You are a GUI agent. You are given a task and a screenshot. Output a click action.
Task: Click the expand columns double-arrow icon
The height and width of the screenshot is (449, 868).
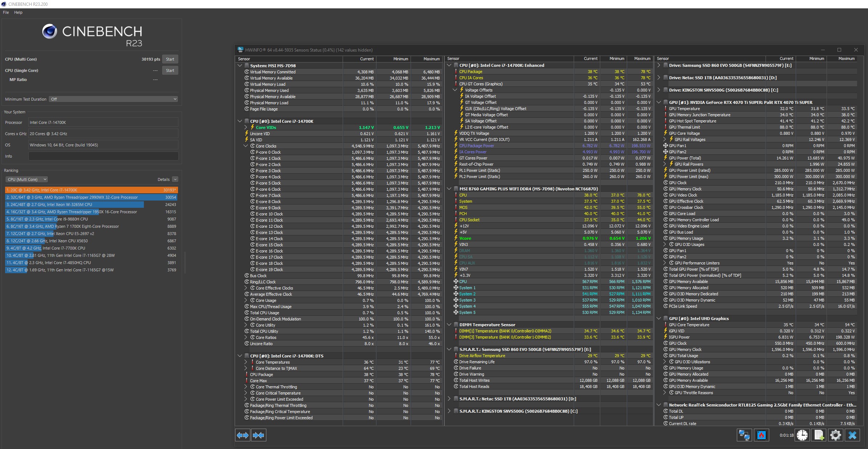tap(242, 435)
